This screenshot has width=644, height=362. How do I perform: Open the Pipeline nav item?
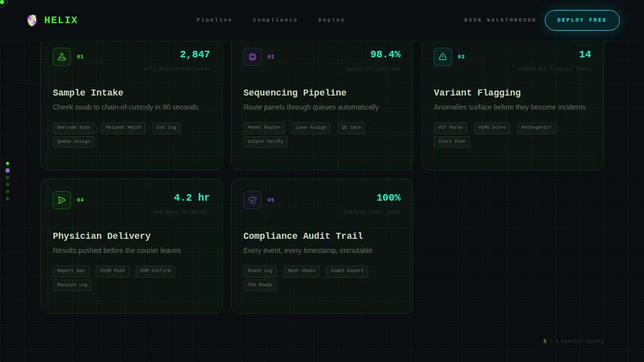[214, 20]
